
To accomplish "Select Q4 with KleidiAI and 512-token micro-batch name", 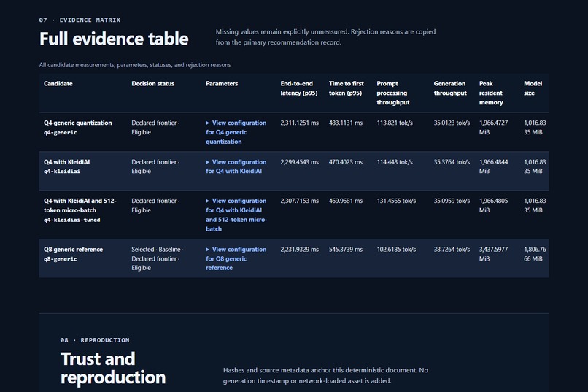I will 80,206.
